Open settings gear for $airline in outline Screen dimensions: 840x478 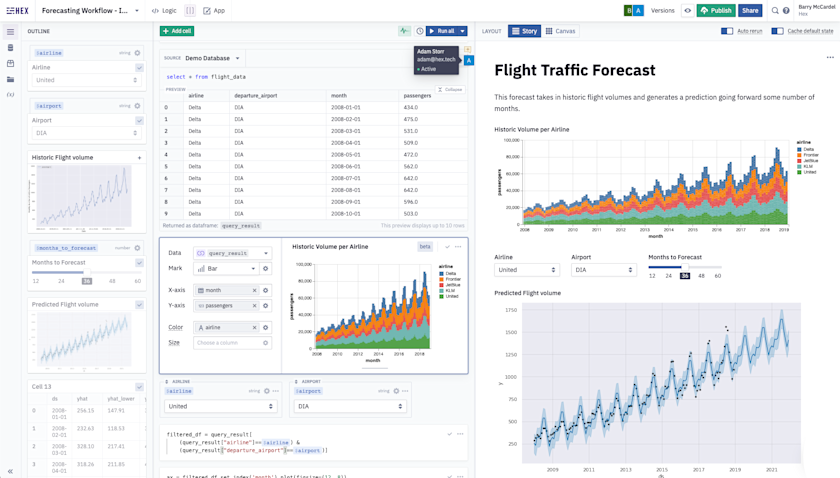(x=137, y=53)
